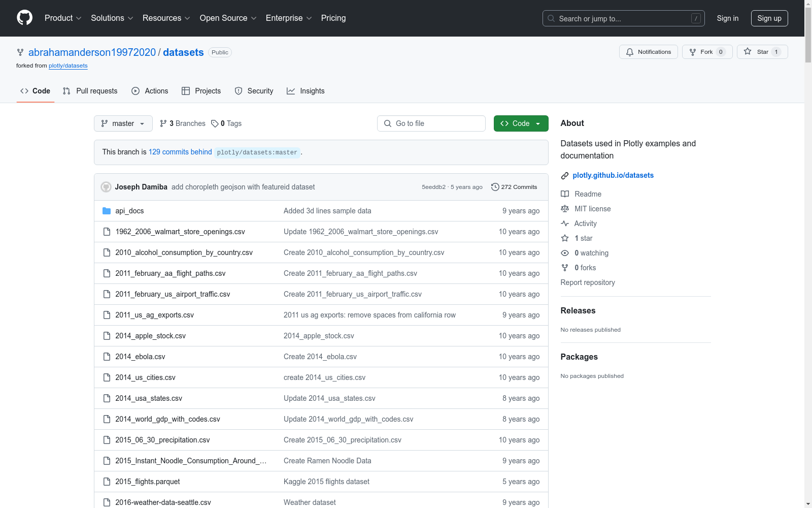Expand the Solutions menu
This screenshot has width=812, height=508.
click(112, 18)
